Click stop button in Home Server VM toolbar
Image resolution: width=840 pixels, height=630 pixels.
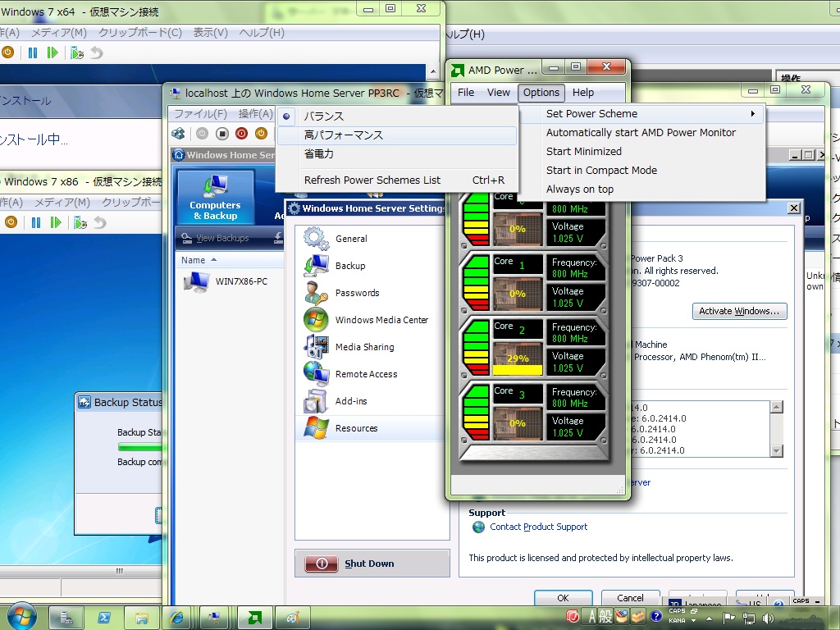pos(221,134)
